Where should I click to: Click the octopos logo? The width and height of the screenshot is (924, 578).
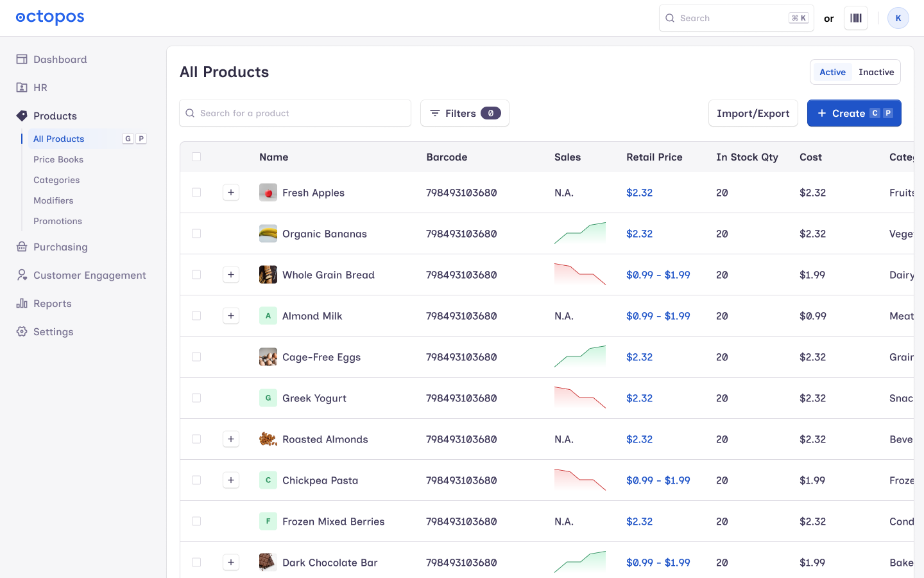pos(50,17)
